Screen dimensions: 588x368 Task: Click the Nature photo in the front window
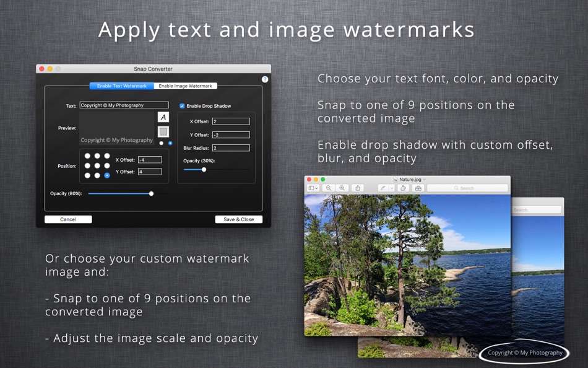point(407,265)
